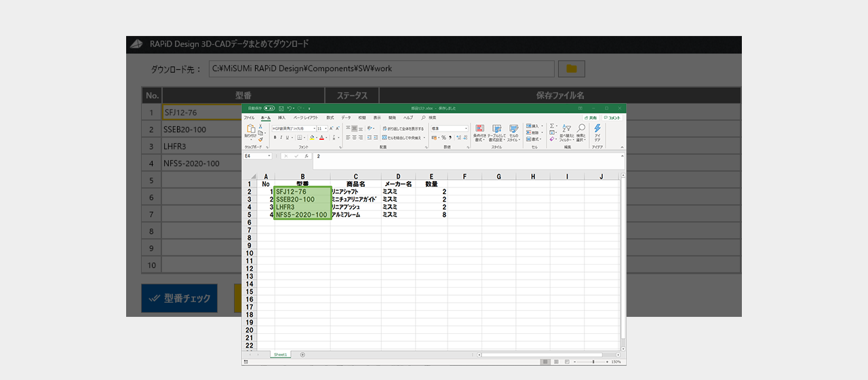The width and height of the screenshot is (868, 380).
Task: Click the Ideas lightning icon
Action: pos(597,128)
